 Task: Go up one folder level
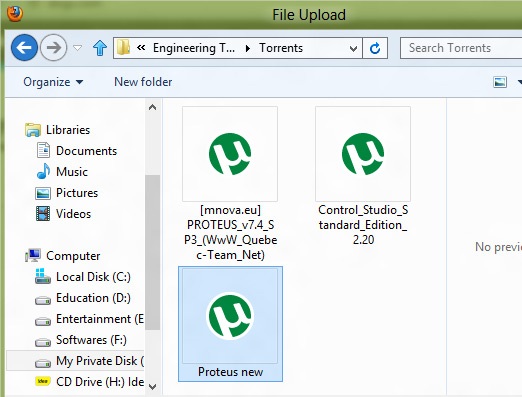coord(100,48)
